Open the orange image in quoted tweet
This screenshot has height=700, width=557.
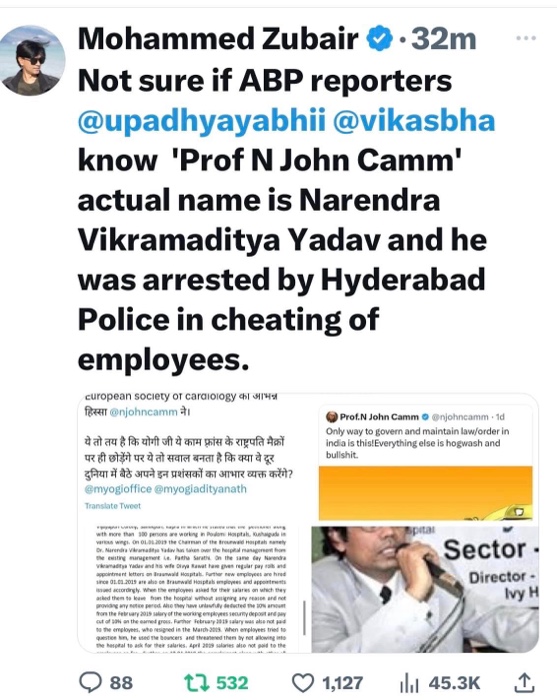point(426,493)
